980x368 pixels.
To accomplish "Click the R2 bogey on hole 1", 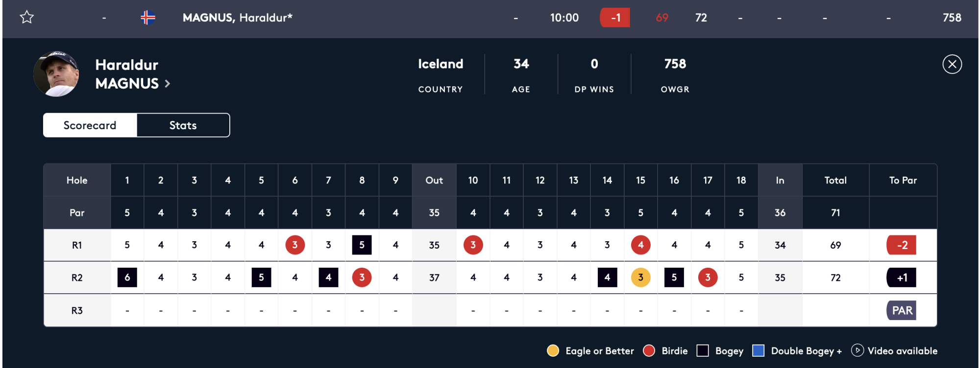I will tap(127, 277).
